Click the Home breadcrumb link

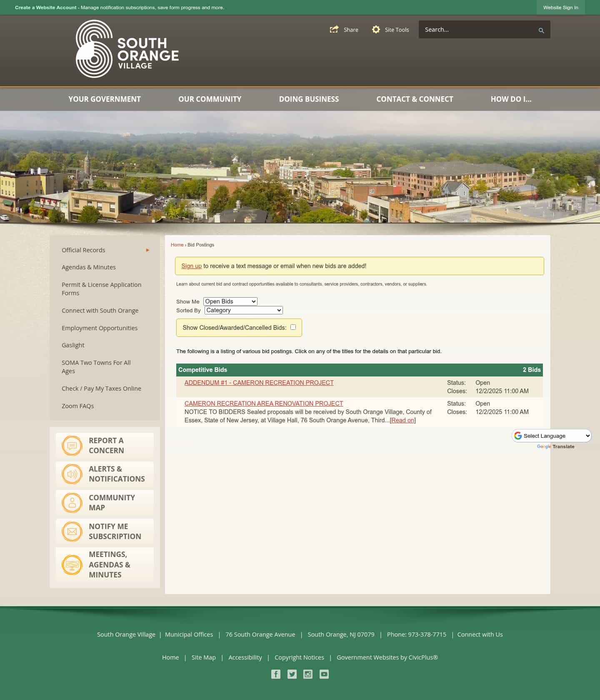click(x=177, y=245)
